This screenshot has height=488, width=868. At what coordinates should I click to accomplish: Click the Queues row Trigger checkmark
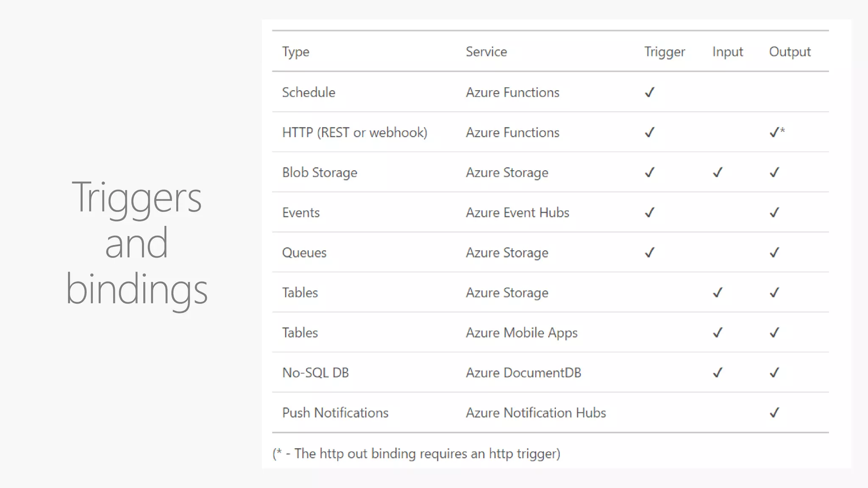click(x=650, y=252)
